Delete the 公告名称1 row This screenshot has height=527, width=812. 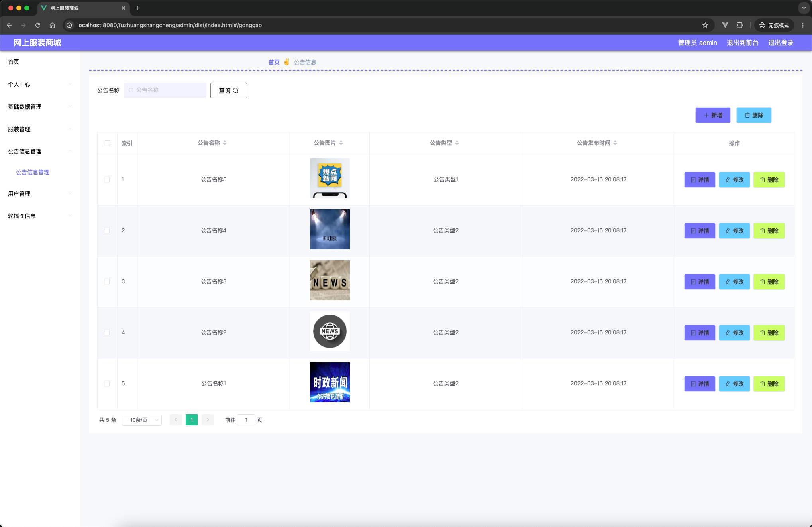(x=769, y=384)
